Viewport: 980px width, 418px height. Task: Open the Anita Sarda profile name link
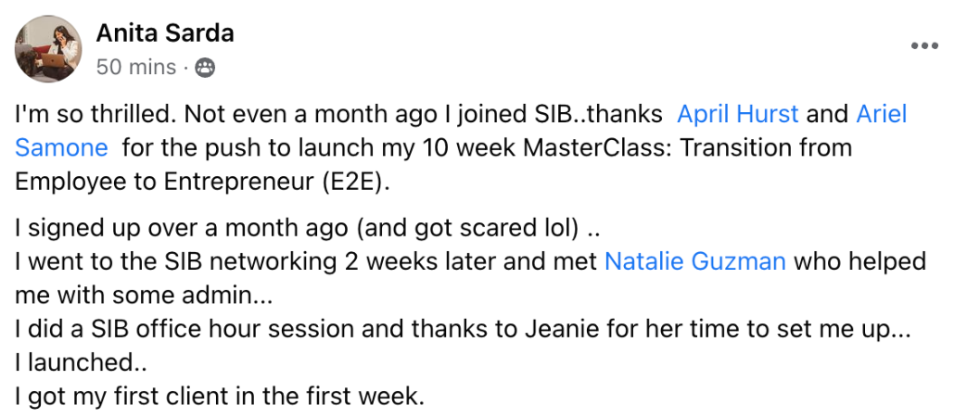pos(165,33)
